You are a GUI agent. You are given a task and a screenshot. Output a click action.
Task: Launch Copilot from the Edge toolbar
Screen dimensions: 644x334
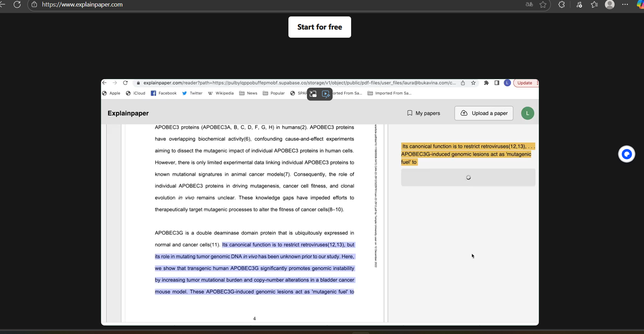[640, 4]
